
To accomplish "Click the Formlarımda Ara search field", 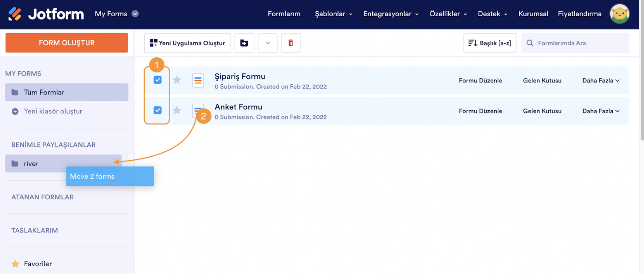I will coord(575,43).
